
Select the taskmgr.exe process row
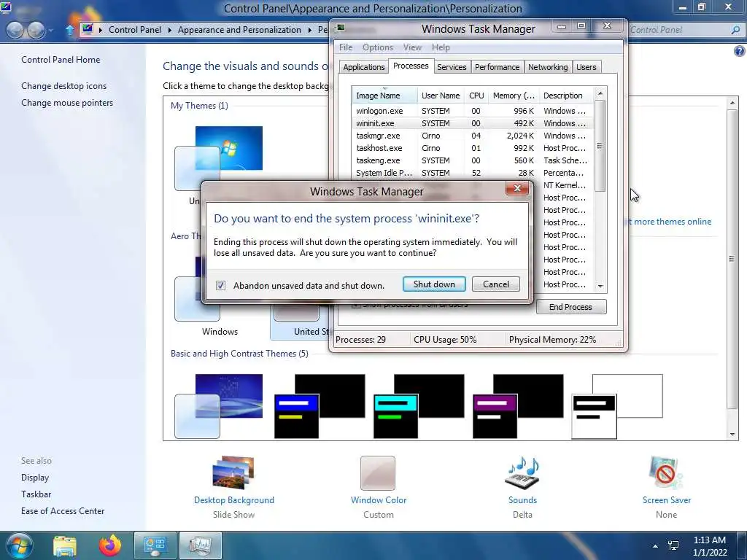(x=473, y=135)
